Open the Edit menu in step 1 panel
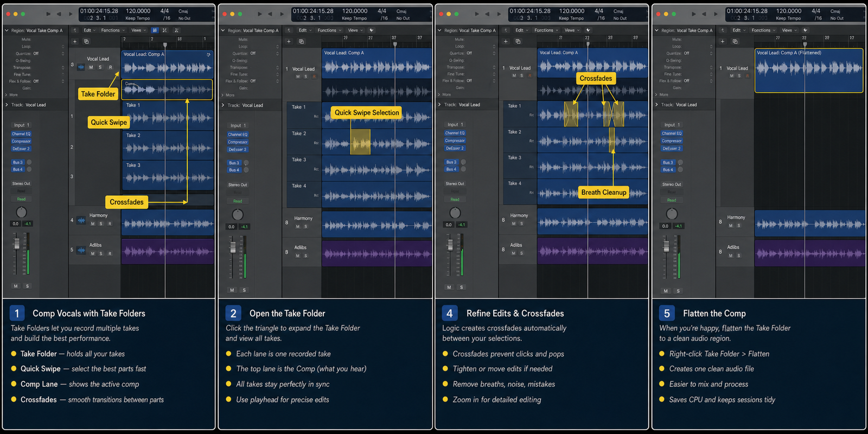868x434 pixels. pyautogui.click(x=89, y=30)
